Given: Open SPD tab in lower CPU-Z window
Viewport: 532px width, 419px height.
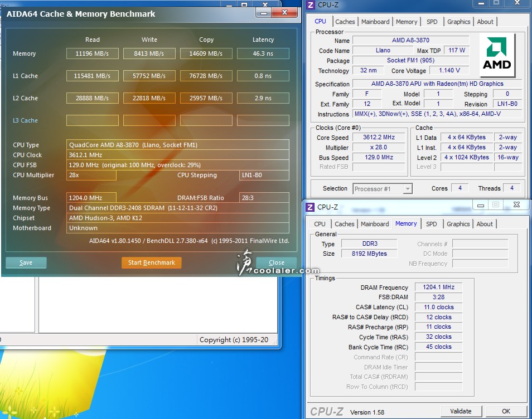Looking at the screenshot, I should (432, 224).
